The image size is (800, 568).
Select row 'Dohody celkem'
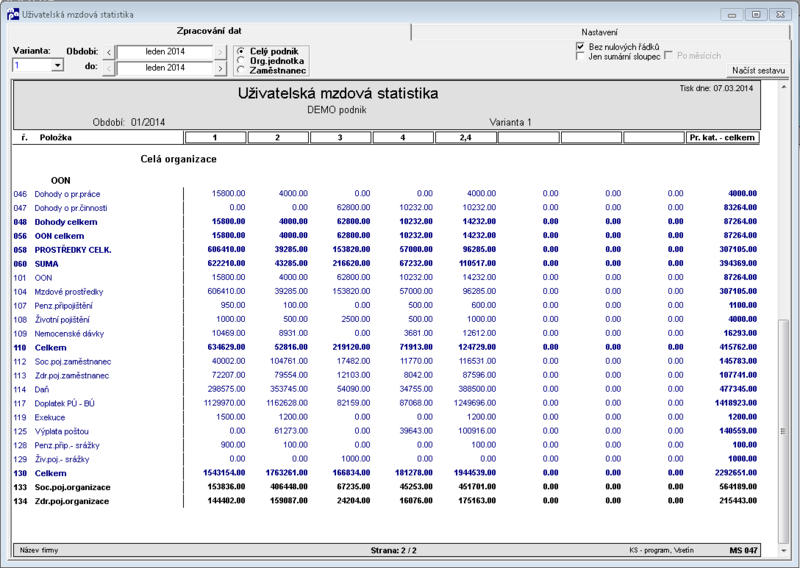(385, 221)
